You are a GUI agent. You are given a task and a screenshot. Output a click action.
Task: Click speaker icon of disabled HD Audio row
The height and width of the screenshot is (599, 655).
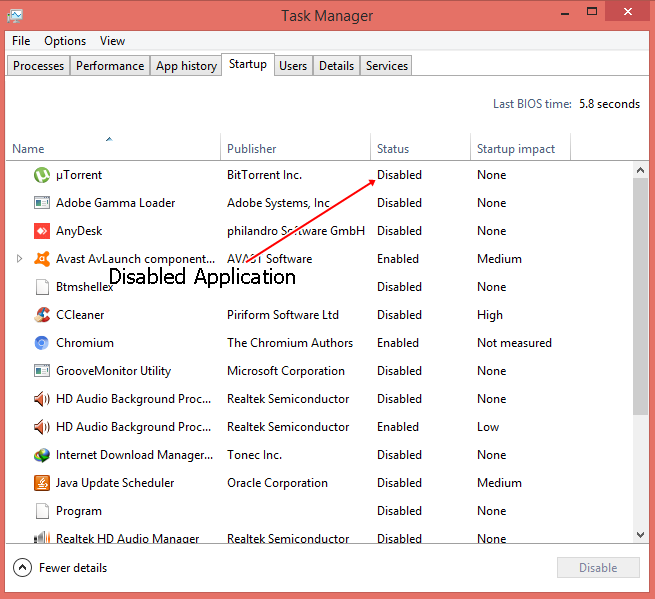tap(42, 399)
